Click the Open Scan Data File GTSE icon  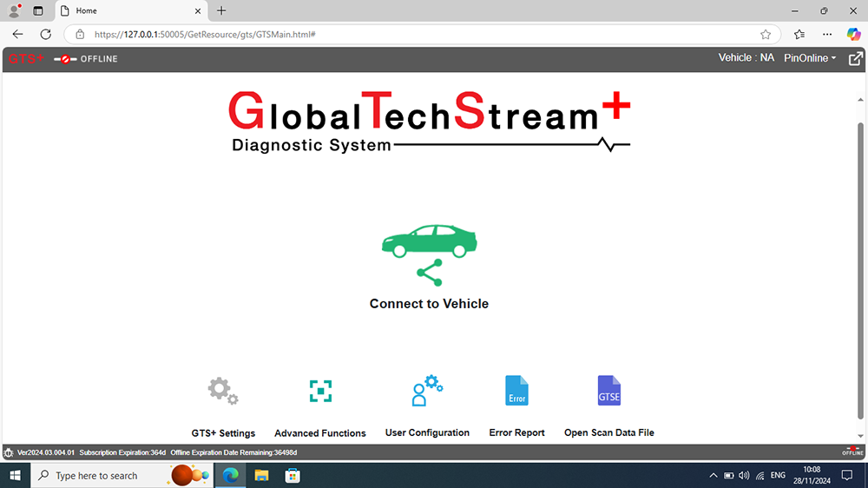tap(609, 391)
